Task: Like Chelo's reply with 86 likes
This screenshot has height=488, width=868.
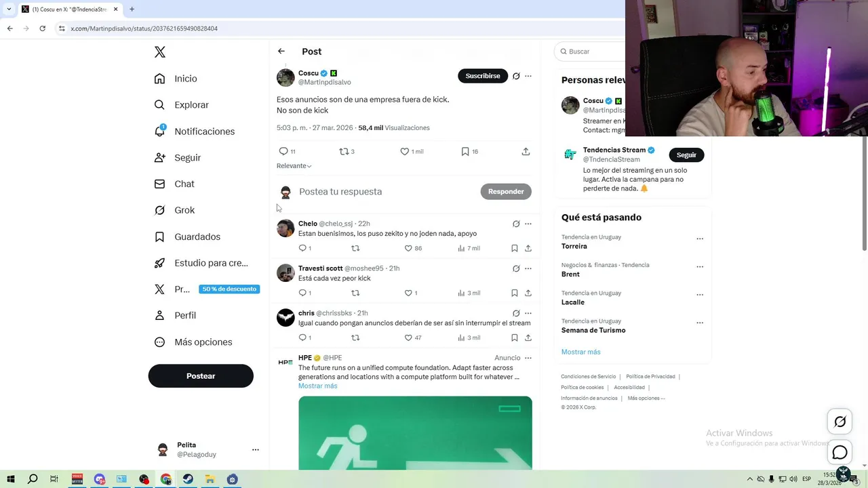Action: click(x=413, y=248)
